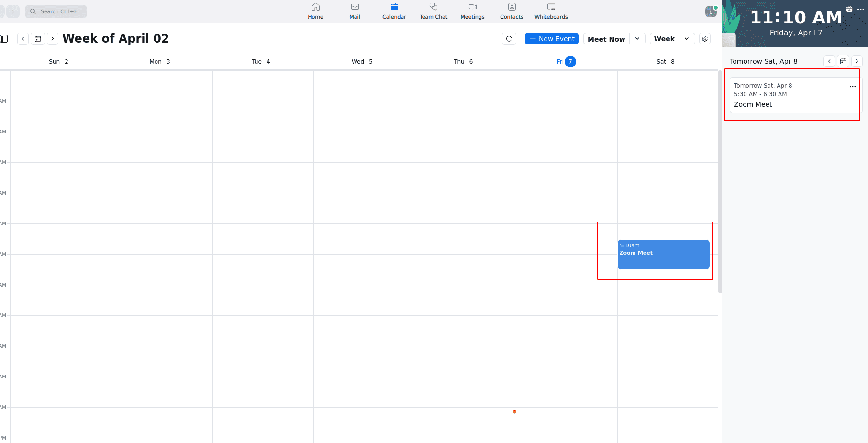
Task: Select the Sat 8 day header
Action: pyautogui.click(x=666, y=62)
